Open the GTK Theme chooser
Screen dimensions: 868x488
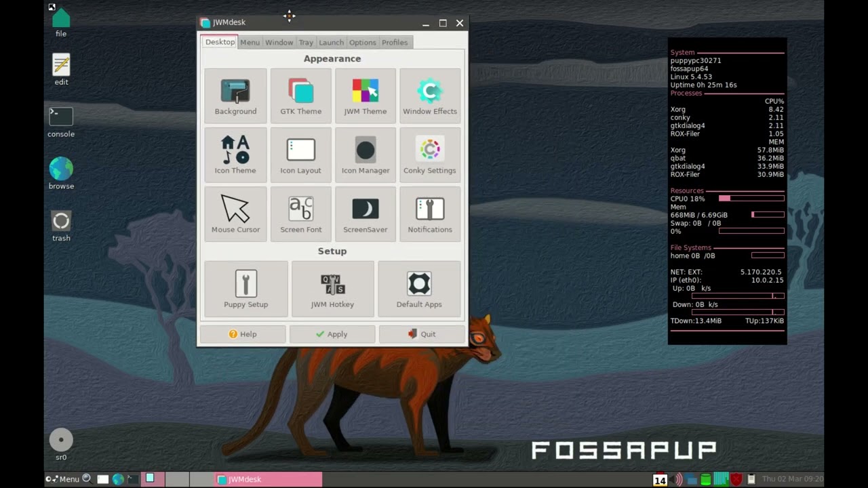[x=300, y=96]
